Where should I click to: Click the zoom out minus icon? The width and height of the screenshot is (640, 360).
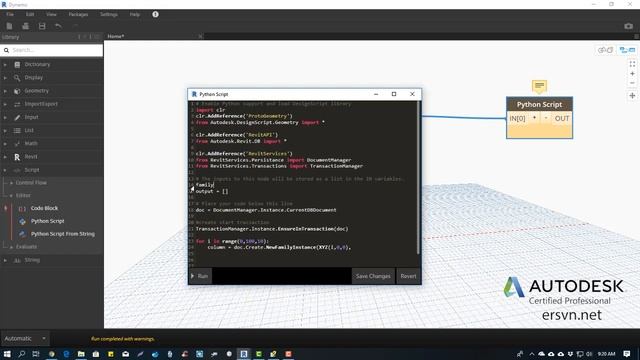[632, 83]
